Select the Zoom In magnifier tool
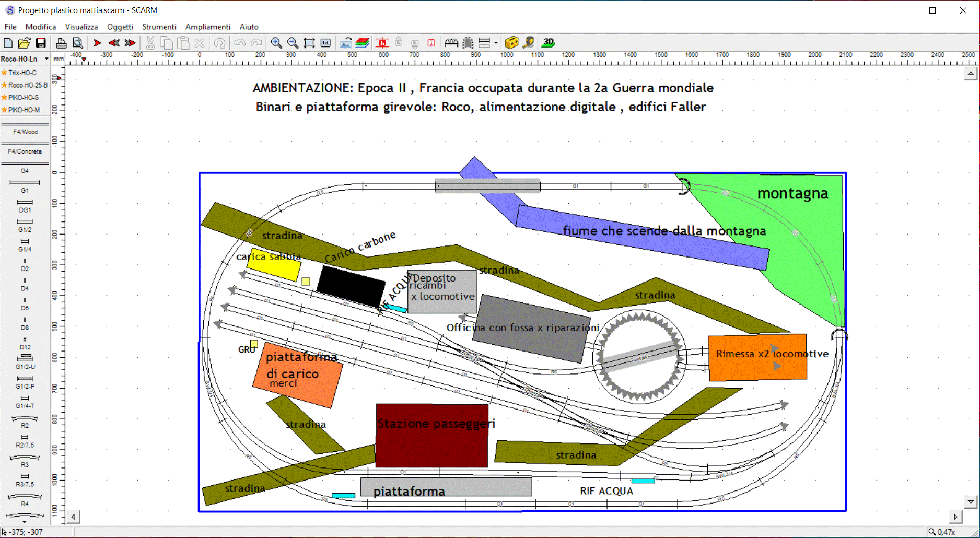 pos(276,43)
